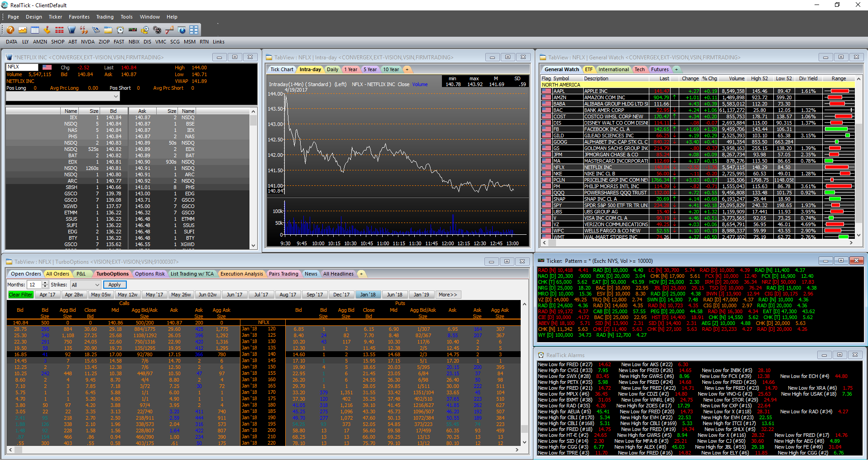Click the Apply button
The image size is (868, 460).
[x=115, y=285]
